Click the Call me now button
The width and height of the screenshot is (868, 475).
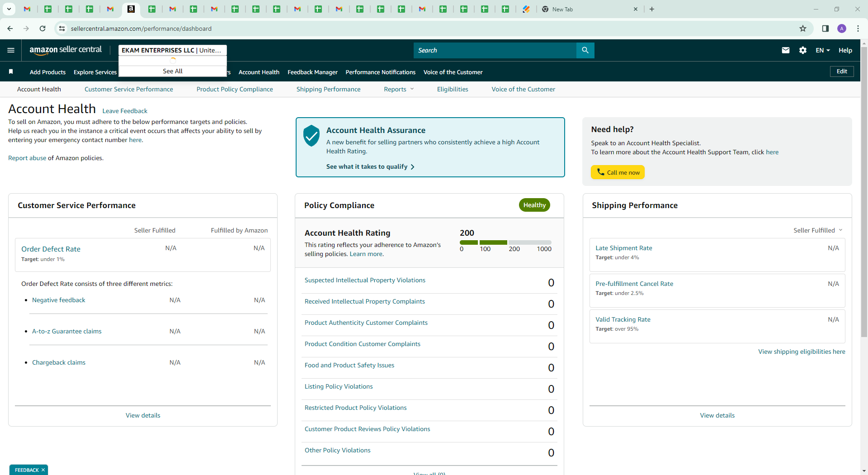pyautogui.click(x=618, y=172)
